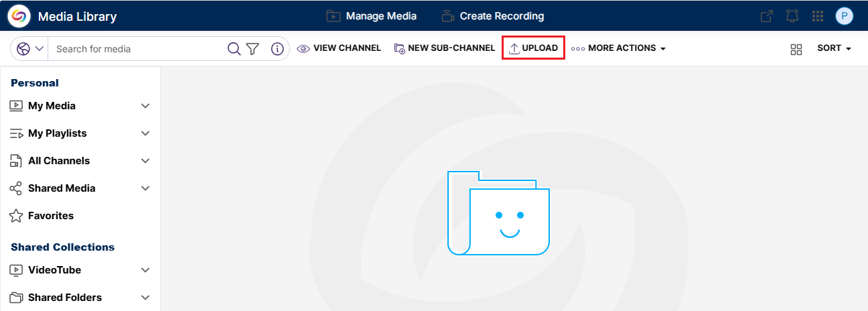Click the Upload button

pos(534,48)
